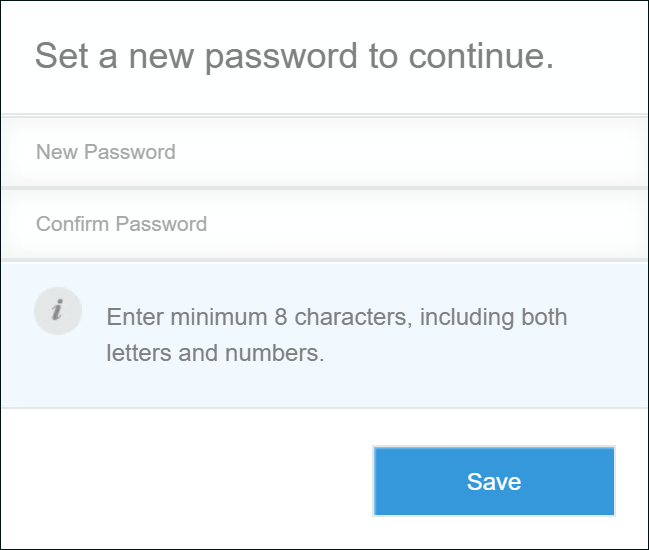
Task: Click the New Password input field
Action: click(324, 152)
